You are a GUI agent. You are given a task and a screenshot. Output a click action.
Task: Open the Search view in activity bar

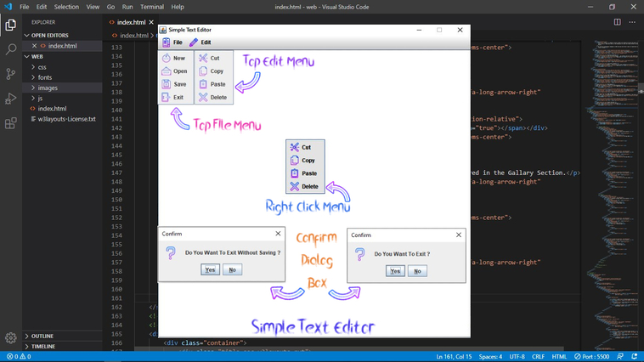click(x=11, y=50)
